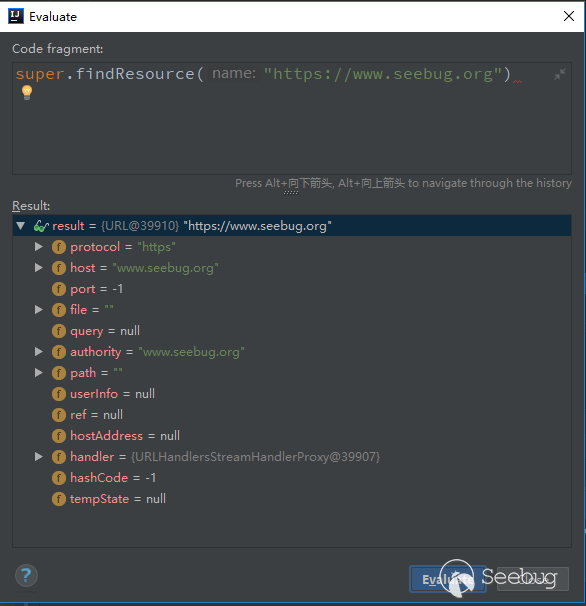
Task: Select the text ref = null
Action: [97, 415]
